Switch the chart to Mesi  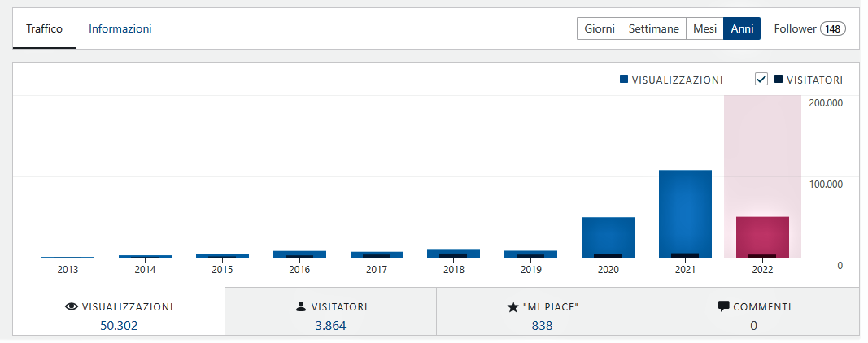point(704,28)
